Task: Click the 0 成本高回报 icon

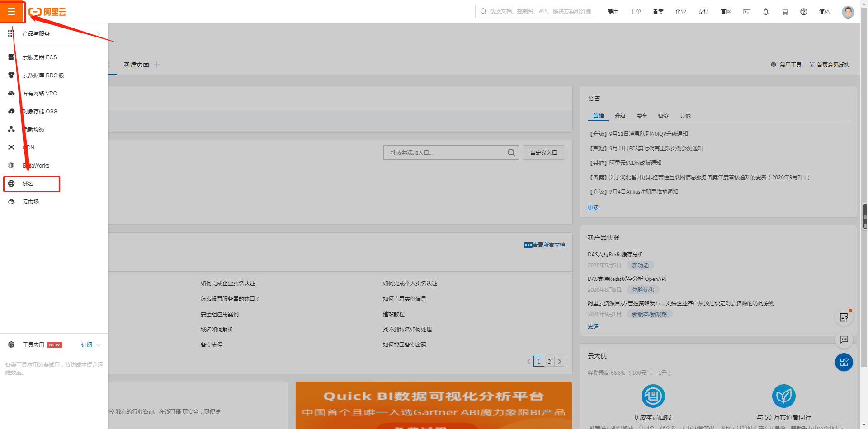Action: [x=653, y=396]
